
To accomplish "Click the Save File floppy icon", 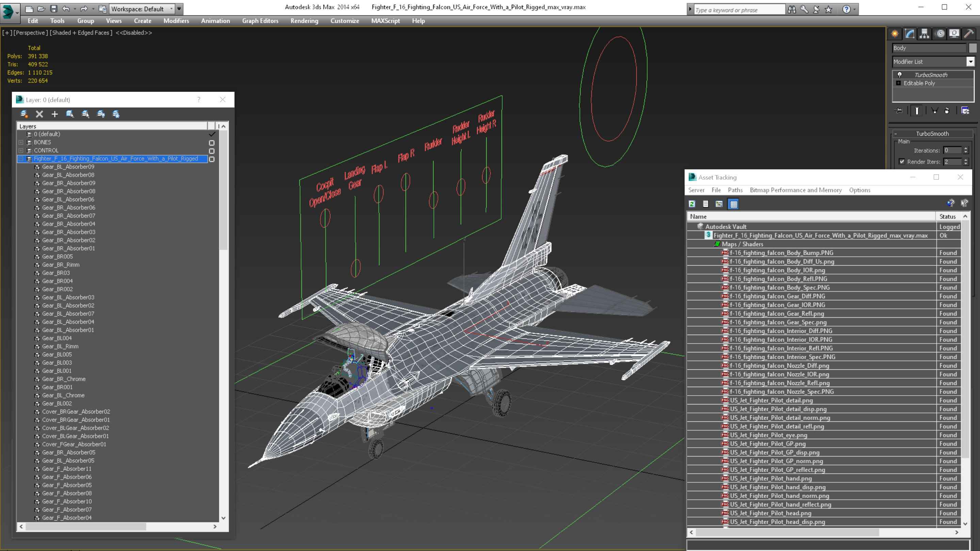I will pos(53,9).
